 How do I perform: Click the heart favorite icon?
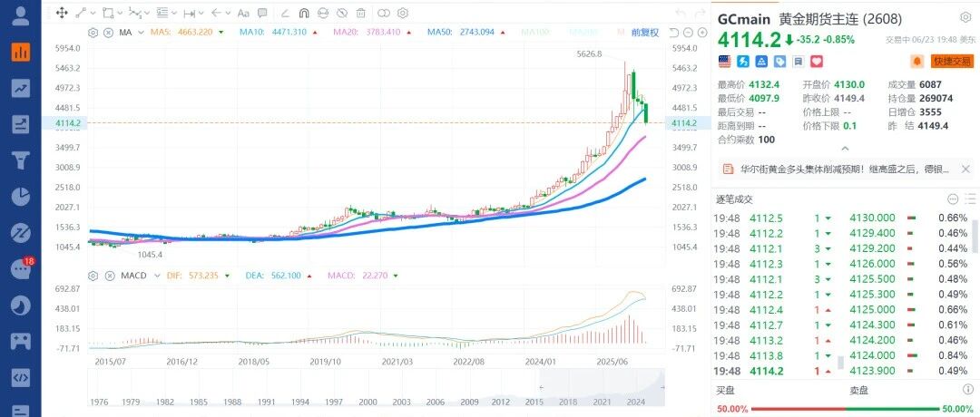817,61
